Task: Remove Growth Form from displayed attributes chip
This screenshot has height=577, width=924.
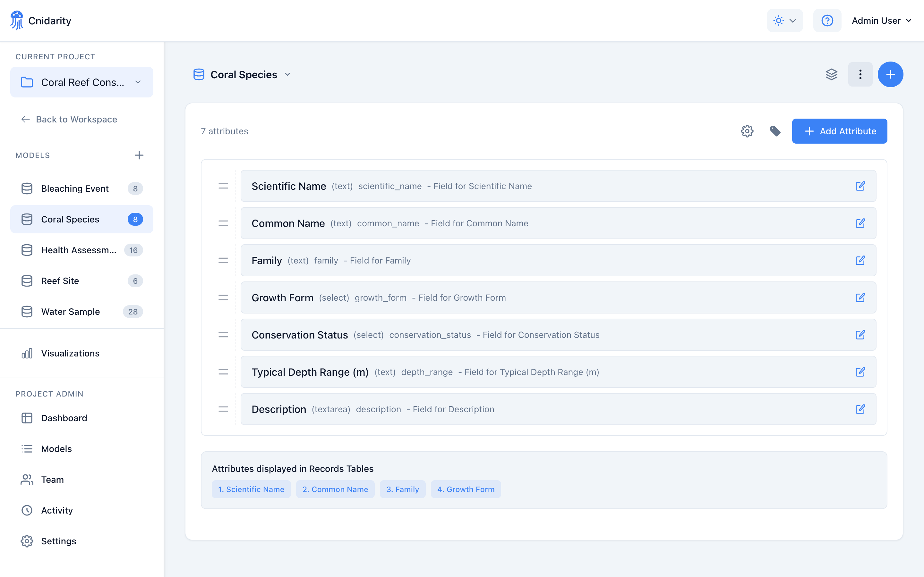Action: [466, 489]
